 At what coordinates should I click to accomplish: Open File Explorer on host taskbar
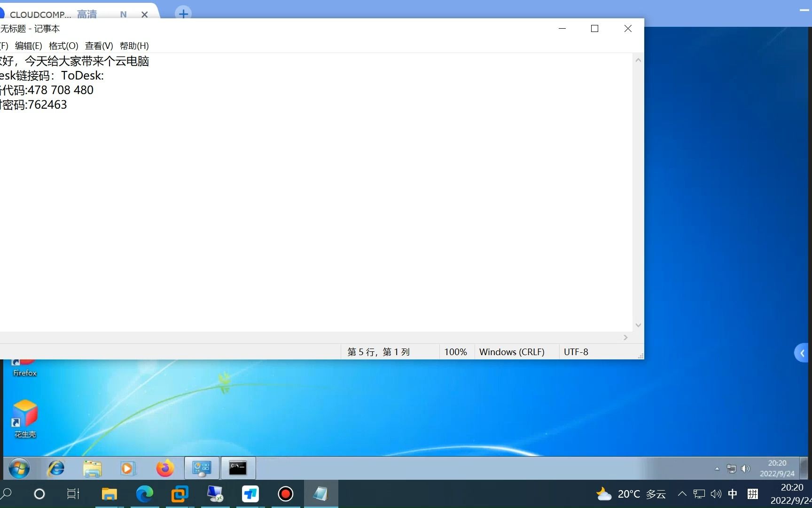point(109,494)
